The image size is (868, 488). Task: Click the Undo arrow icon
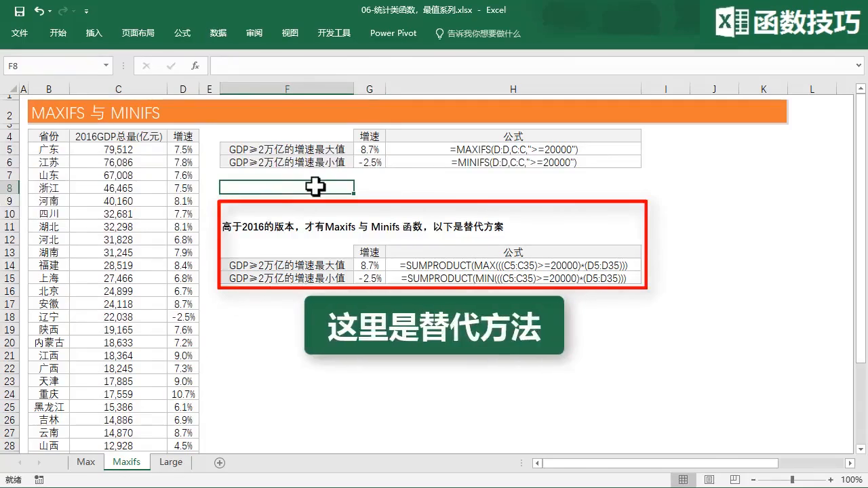tap(39, 11)
